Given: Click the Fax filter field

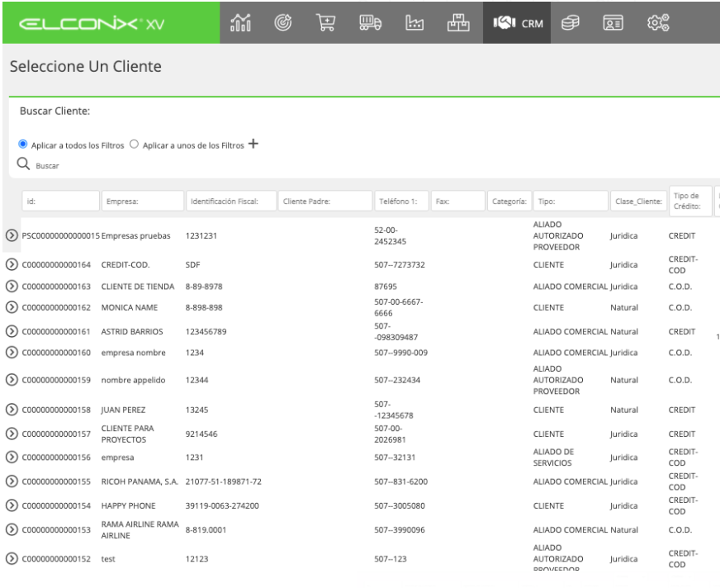Looking at the screenshot, I should (458, 201).
